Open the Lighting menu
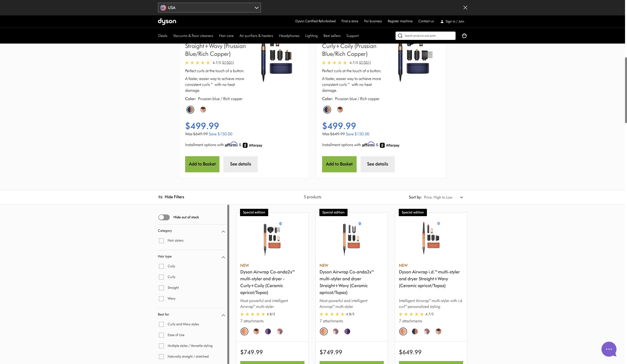This screenshot has width=627, height=364. 311,36
